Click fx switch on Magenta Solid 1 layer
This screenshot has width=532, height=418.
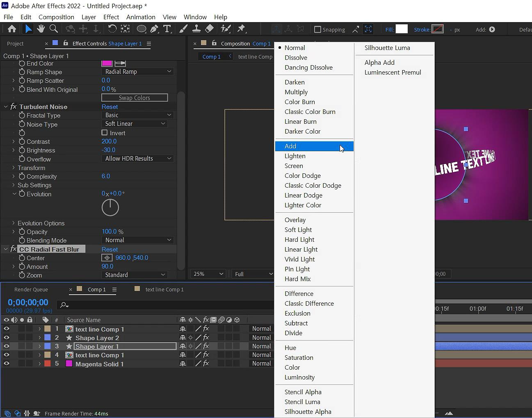[206, 363]
